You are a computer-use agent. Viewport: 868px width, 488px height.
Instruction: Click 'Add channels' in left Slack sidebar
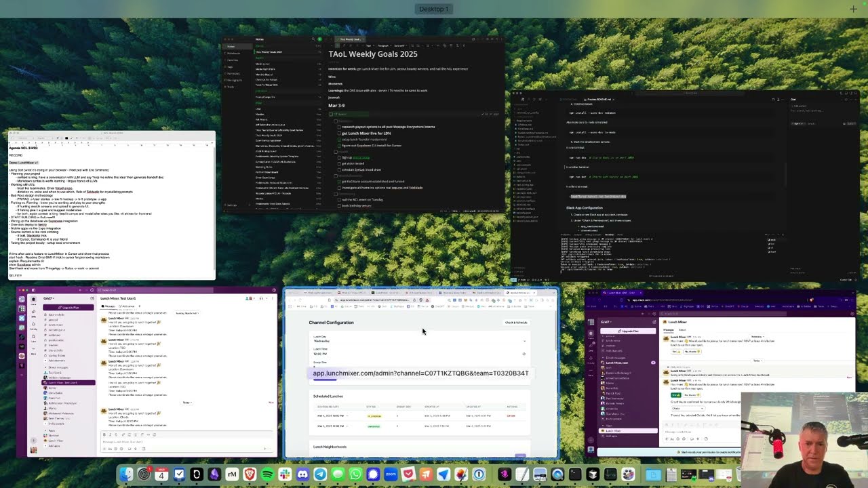(56, 361)
